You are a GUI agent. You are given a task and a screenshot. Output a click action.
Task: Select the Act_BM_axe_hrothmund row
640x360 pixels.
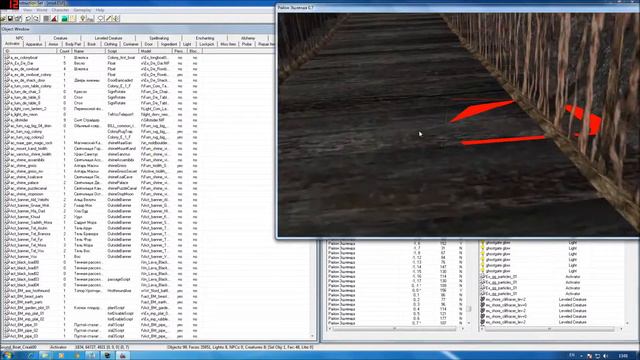pos(102,291)
